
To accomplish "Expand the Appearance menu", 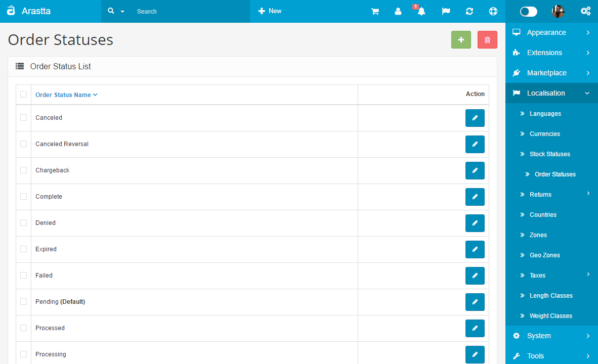I will coord(551,32).
